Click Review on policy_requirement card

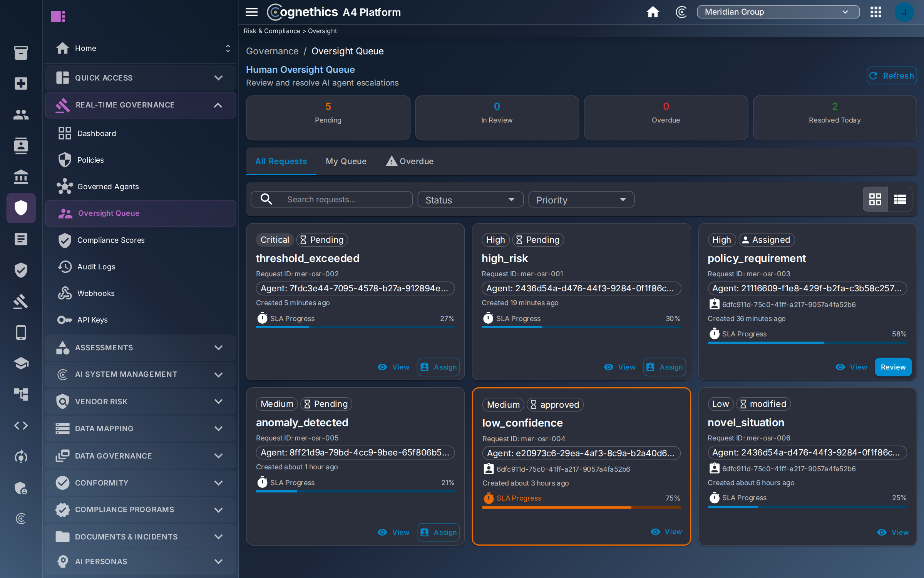(x=893, y=367)
